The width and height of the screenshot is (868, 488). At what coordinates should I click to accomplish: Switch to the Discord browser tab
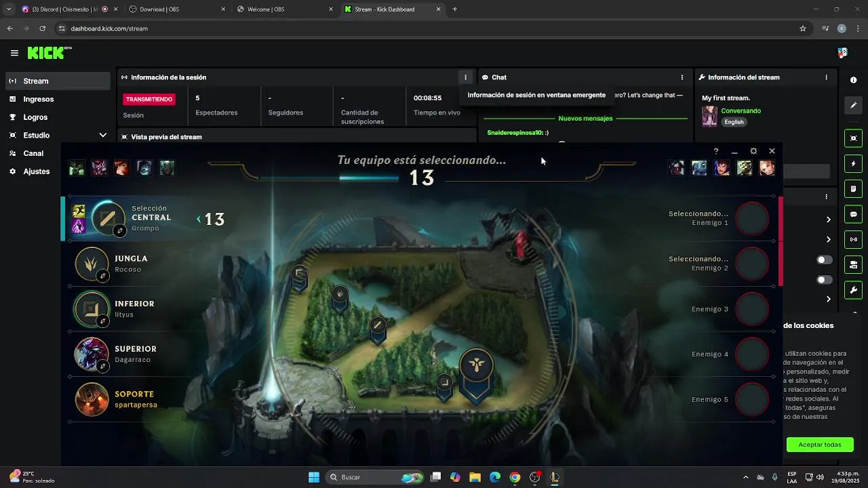coord(68,9)
